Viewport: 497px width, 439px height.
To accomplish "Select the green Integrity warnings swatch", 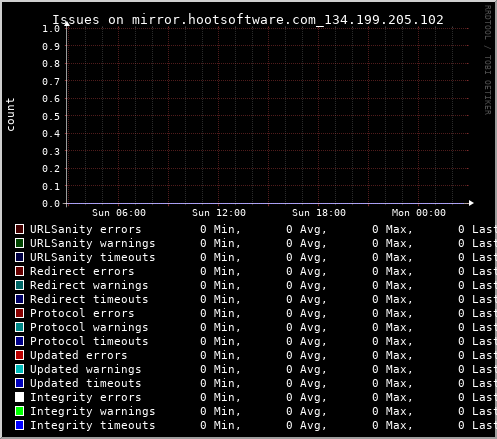I will (x=19, y=411).
